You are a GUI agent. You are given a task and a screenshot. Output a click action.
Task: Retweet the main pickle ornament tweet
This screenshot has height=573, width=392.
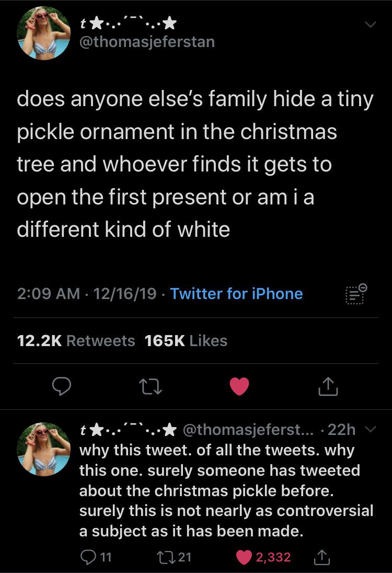click(x=151, y=387)
